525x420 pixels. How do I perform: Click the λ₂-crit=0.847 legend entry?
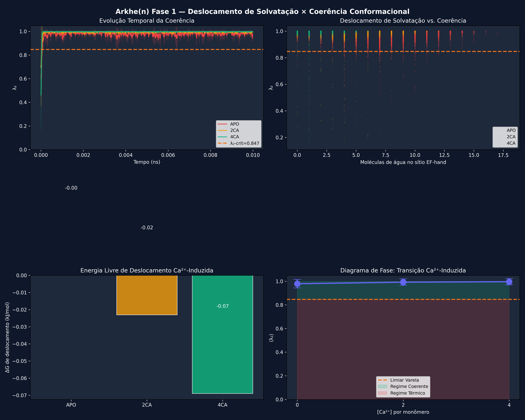click(x=245, y=143)
